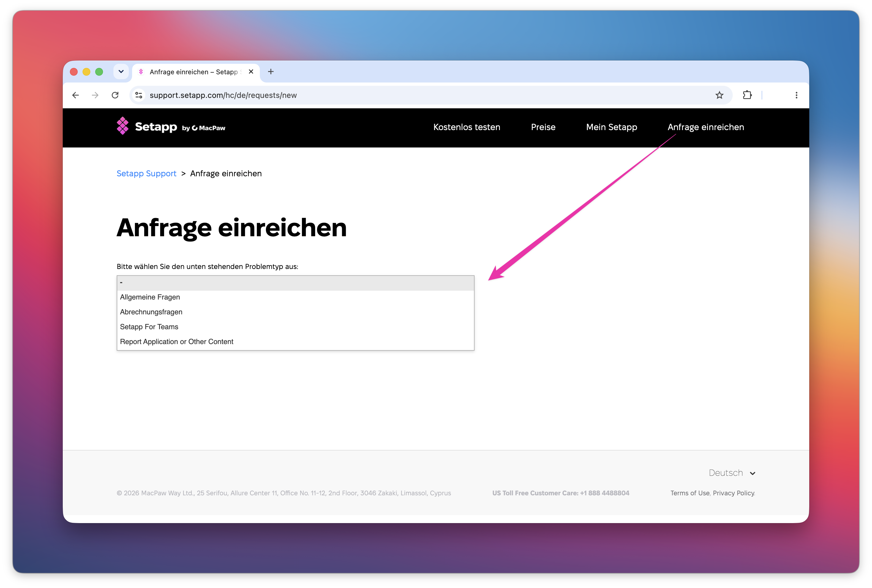Bookmark this page with star icon
Image resolution: width=872 pixels, height=588 pixels.
coord(719,95)
